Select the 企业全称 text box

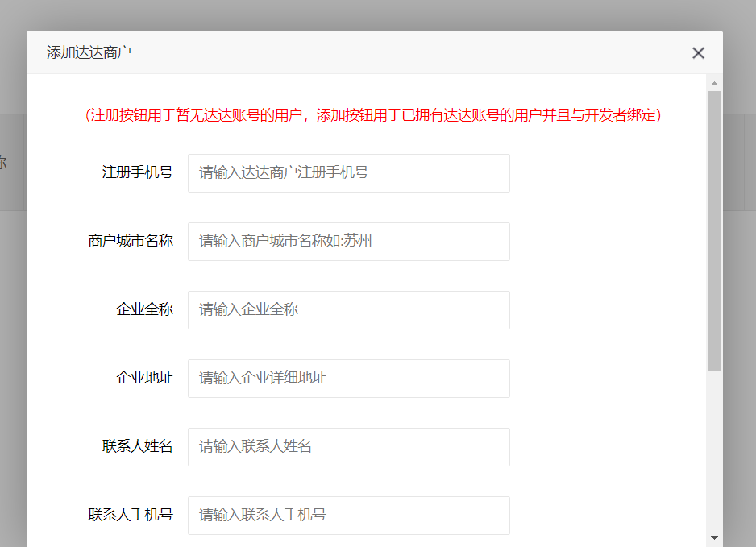[x=349, y=310]
